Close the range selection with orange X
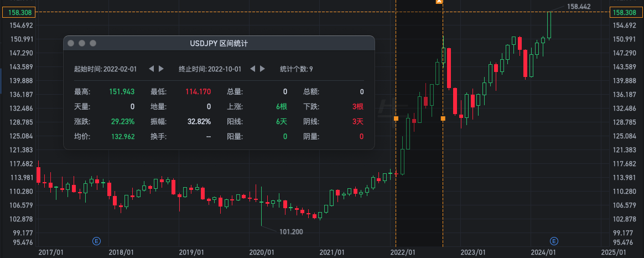Screen dimensions: 644x258 [439, 1]
